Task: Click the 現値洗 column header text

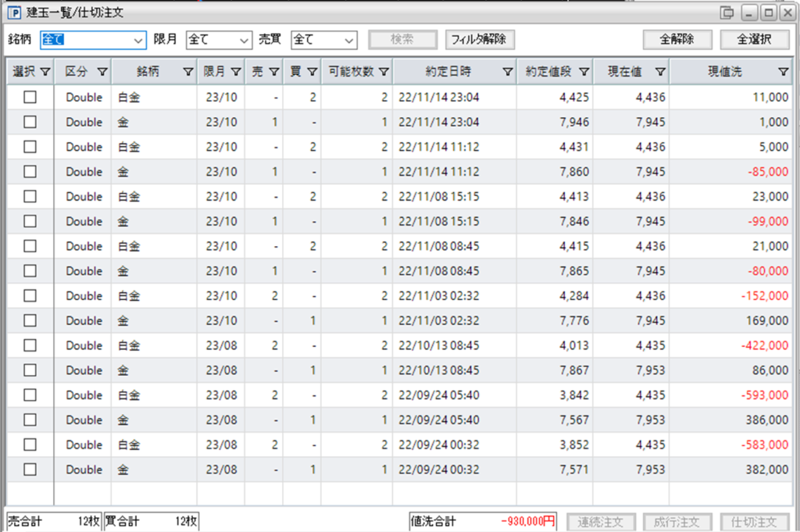Action: click(724, 72)
